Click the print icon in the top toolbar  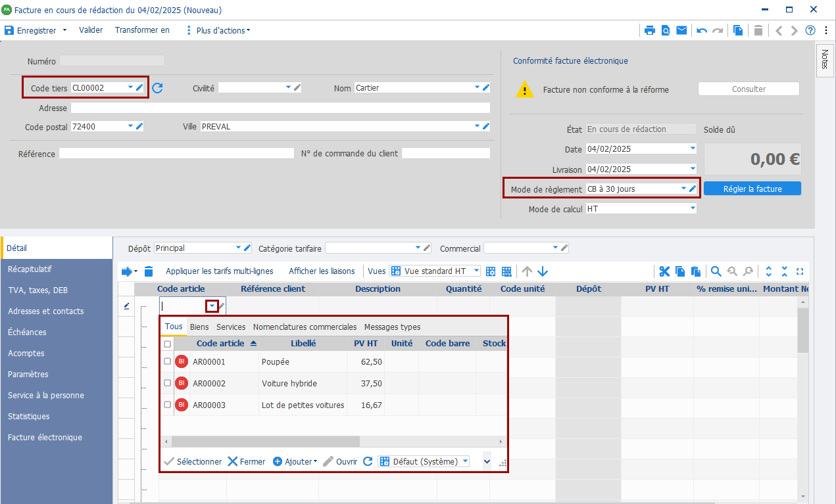tap(650, 30)
